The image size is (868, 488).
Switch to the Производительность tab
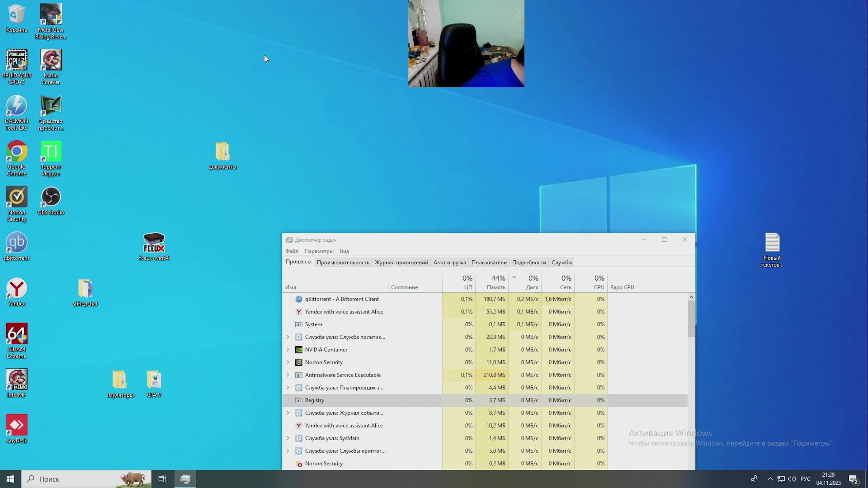pos(343,262)
